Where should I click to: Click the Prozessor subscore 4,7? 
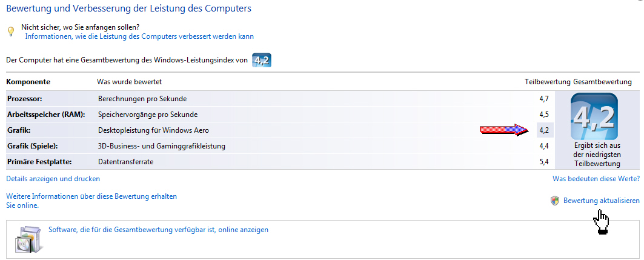pyautogui.click(x=544, y=99)
